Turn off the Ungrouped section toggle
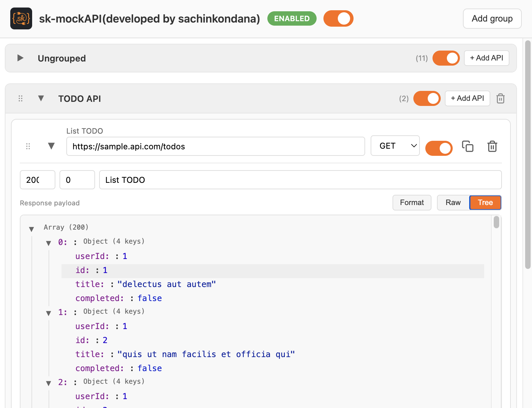Image resolution: width=532 pixels, height=408 pixels. point(446,58)
